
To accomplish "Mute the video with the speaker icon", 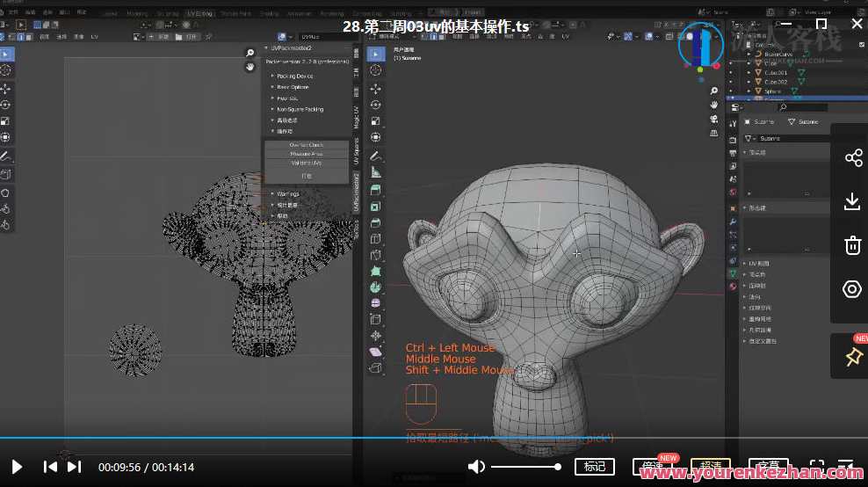I will 476,467.
